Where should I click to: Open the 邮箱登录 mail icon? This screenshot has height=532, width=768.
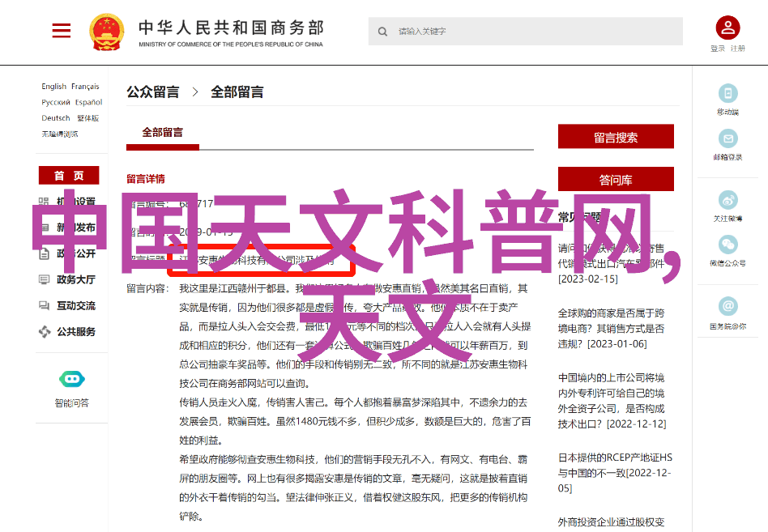coord(727,138)
